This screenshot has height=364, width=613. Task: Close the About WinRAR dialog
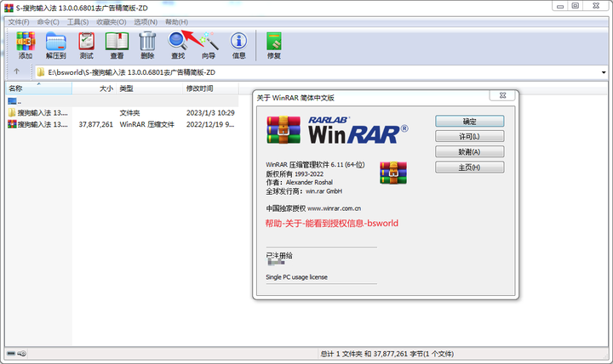503,95
